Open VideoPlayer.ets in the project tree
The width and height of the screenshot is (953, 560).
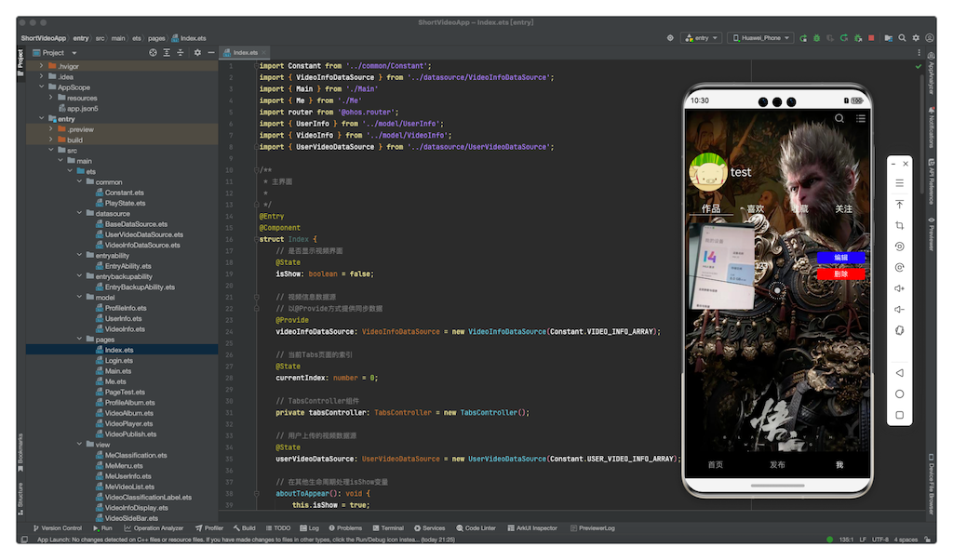(x=128, y=423)
